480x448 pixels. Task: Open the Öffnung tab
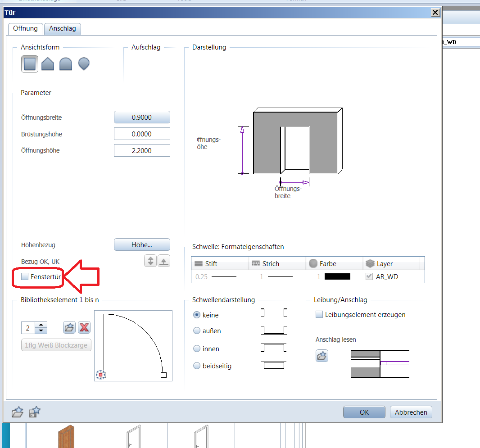(25, 28)
